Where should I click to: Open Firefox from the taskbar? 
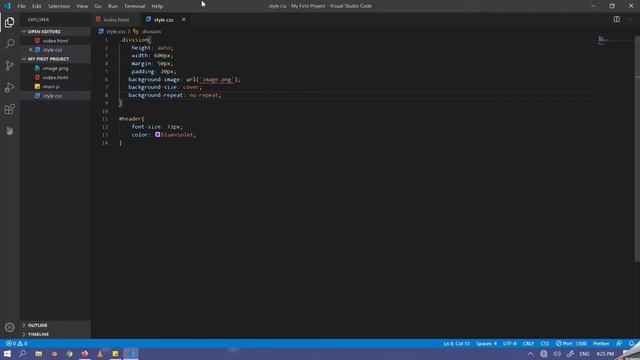(84, 353)
